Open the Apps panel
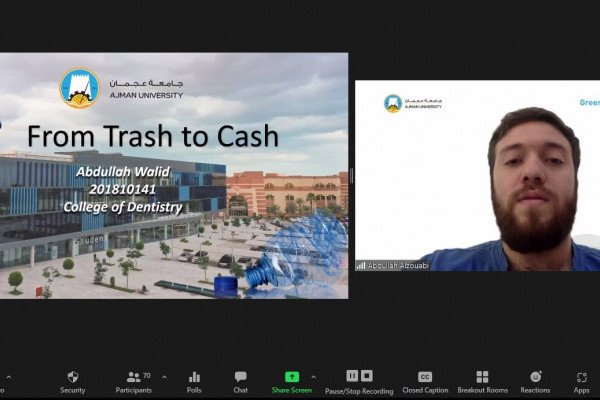This screenshot has height=400, width=600. coord(581,381)
